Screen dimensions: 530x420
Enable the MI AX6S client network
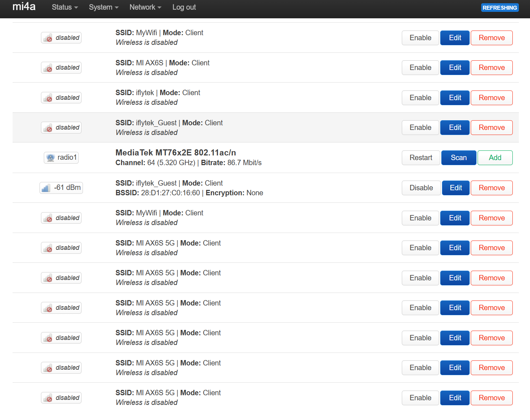(420, 67)
